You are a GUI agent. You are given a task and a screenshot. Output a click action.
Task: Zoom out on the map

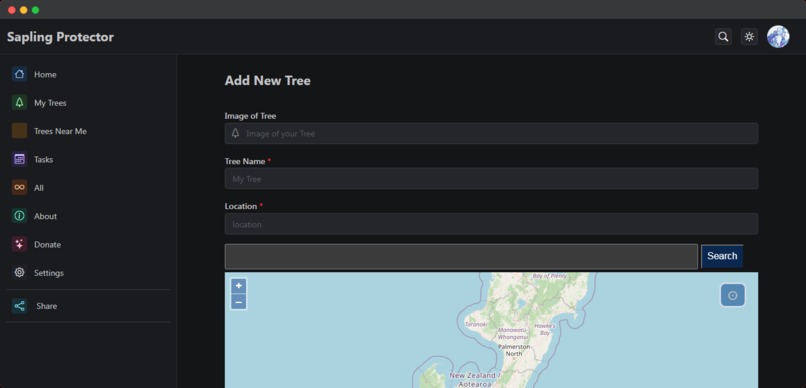(x=239, y=302)
